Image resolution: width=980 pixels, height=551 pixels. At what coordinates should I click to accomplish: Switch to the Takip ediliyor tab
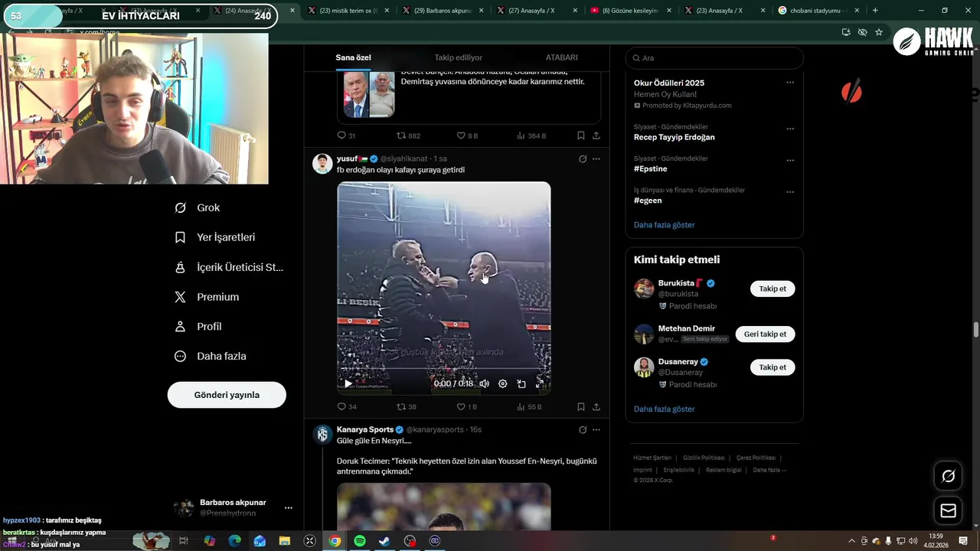(459, 57)
